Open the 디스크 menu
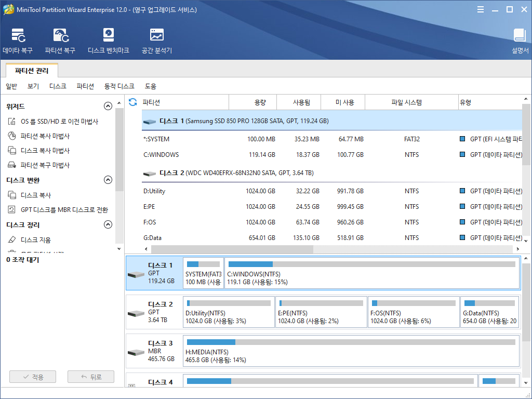Viewport: 532px width, 399px height. (58, 86)
